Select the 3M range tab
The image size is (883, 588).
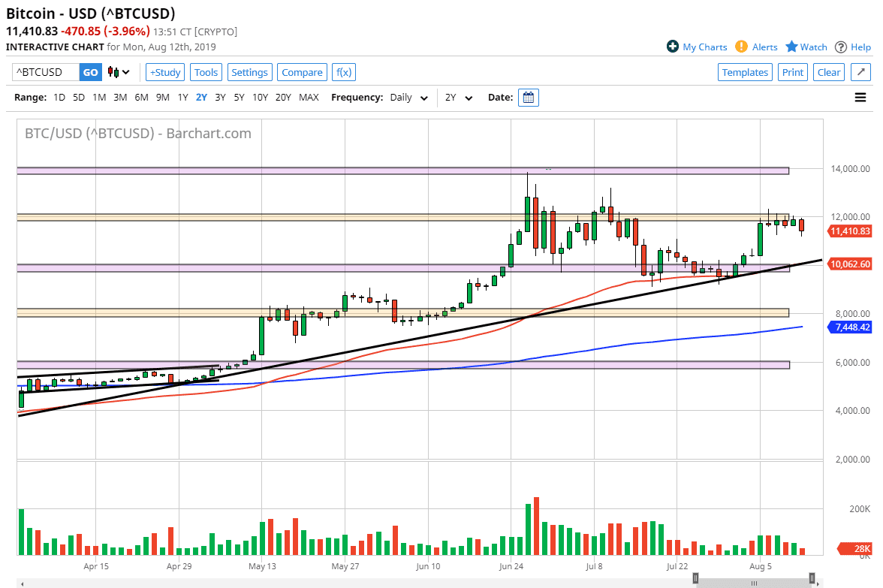point(120,97)
